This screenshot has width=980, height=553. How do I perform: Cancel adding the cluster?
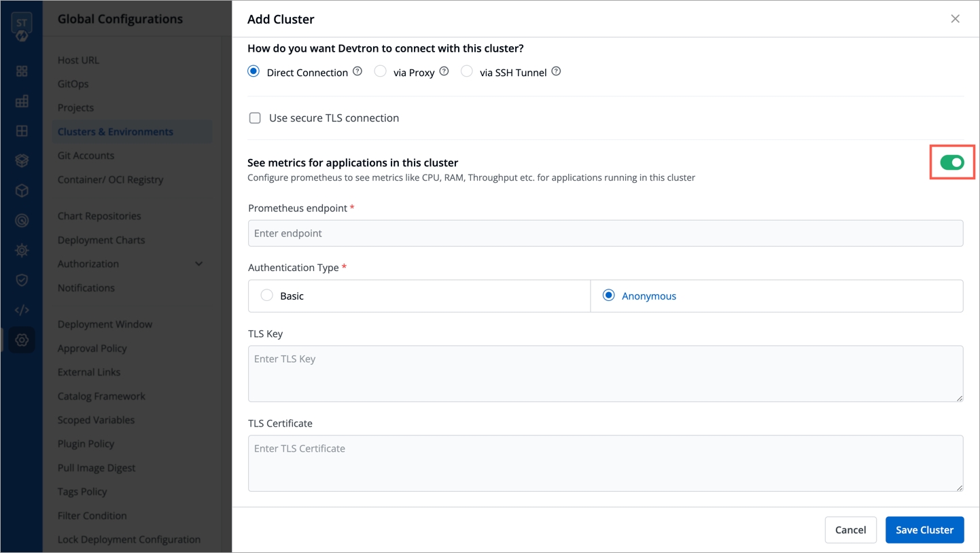[x=850, y=530]
